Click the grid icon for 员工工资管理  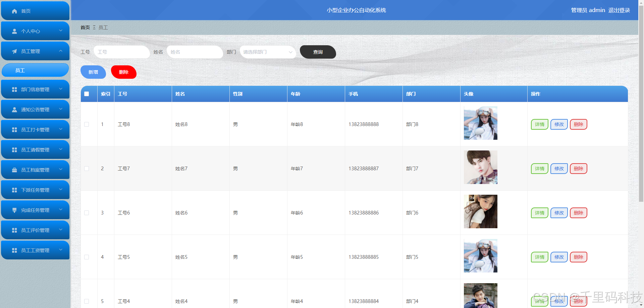14,250
